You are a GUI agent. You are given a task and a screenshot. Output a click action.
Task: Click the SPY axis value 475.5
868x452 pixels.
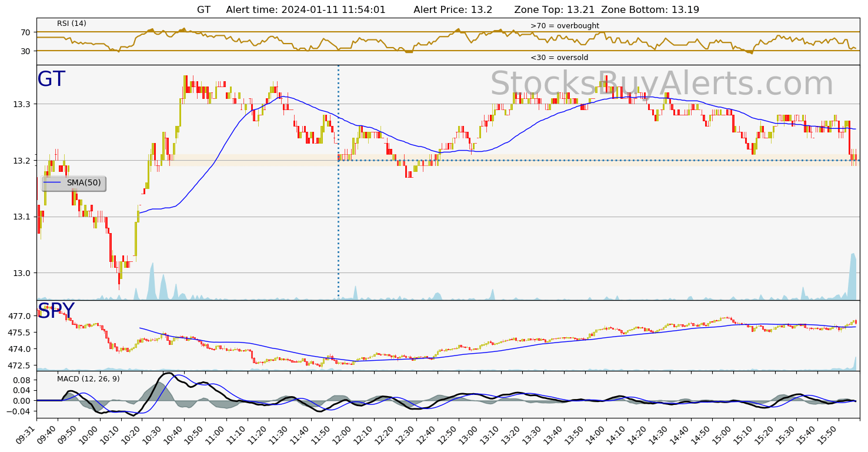19,333
